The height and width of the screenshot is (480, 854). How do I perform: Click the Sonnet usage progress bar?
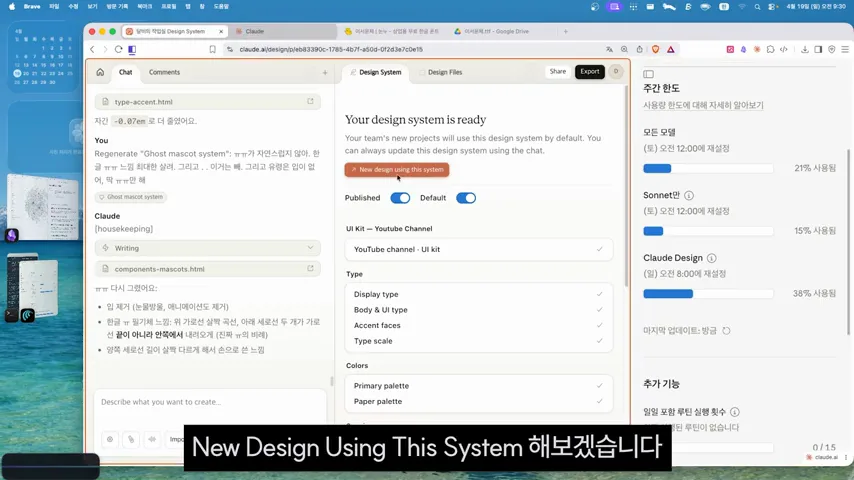pos(708,231)
